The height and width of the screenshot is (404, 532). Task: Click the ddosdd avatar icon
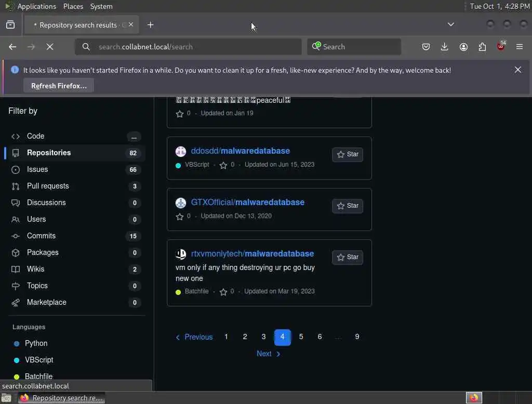coord(181,151)
